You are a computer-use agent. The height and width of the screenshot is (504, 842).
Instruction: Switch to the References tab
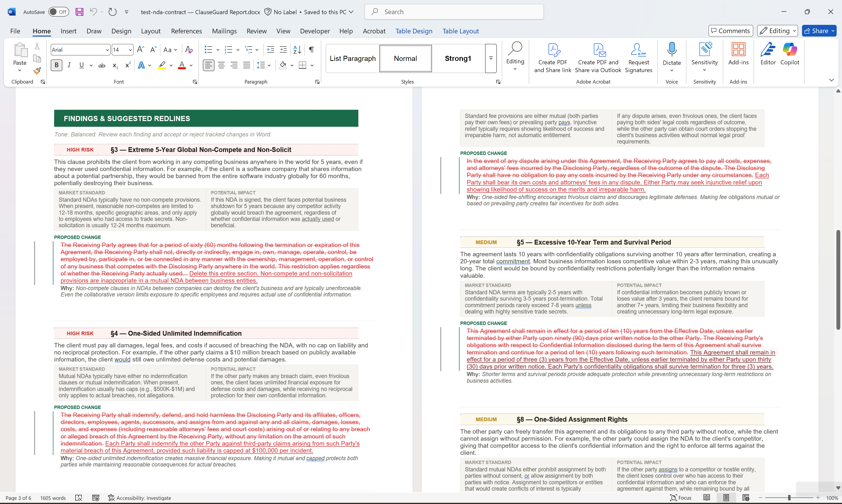pos(186,31)
